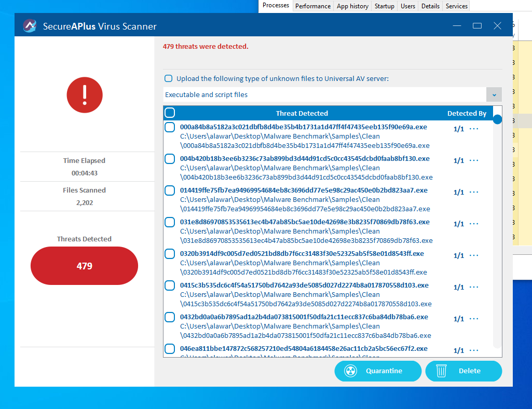Screen dimensions: 532x409
Task: Open the three-dot menu for 0320b3914df9c005 row
Action: (474, 255)
